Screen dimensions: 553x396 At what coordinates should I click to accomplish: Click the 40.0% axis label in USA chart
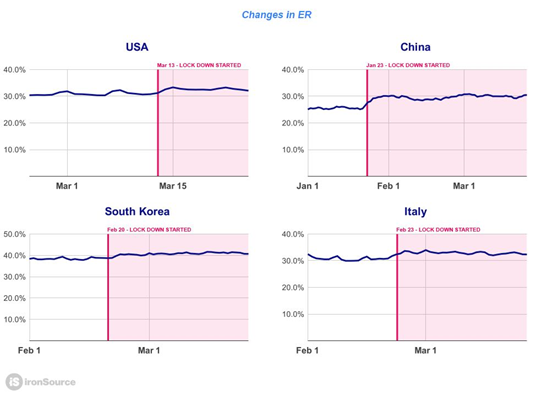[x=14, y=70]
